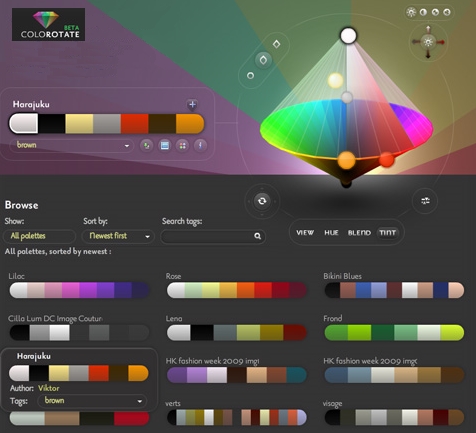This screenshot has width=476, height=433.
Task: Click the rotate icon below the color cone
Action: point(262,201)
